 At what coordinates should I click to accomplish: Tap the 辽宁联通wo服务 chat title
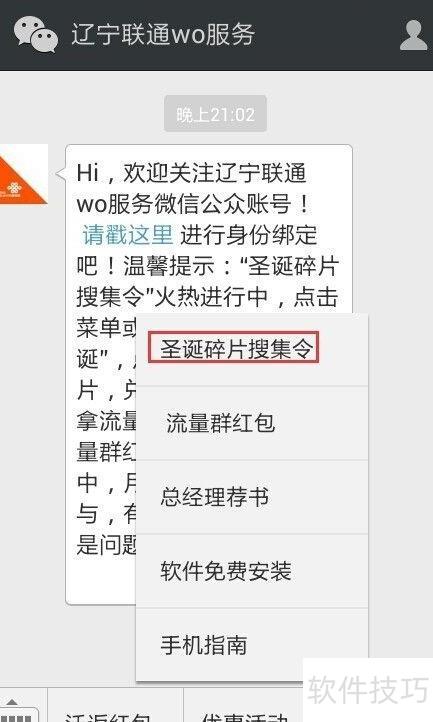tap(163, 35)
